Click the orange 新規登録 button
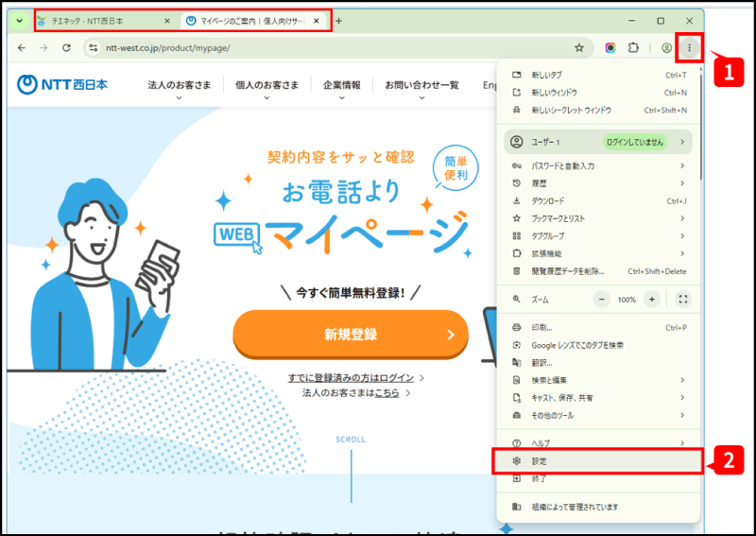756x536 pixels. (x=351, y=334)
